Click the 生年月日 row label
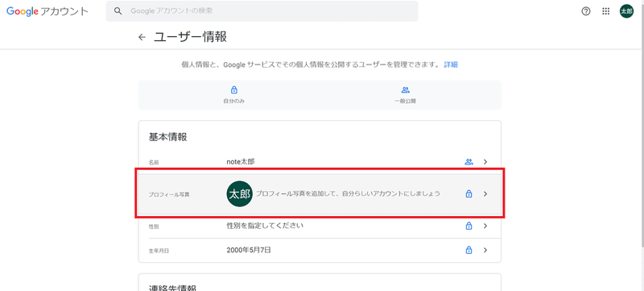The height and width of the screenshot is (291, 644). click(x=159, y=251)
